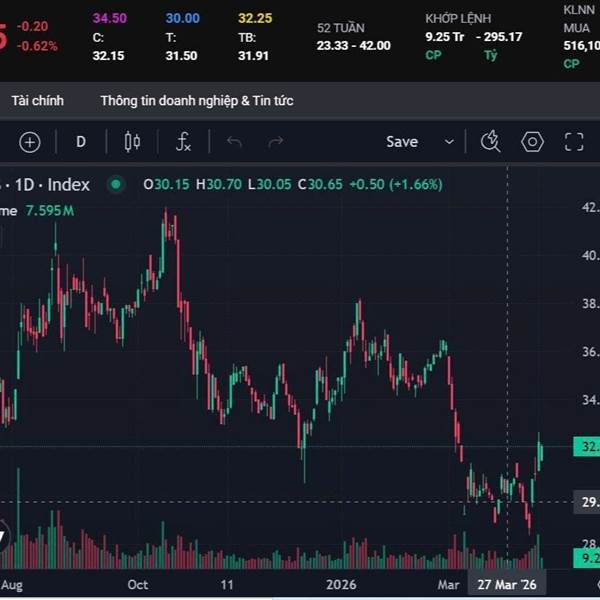The image size is (600, 600).
Task: Expand the Save dropdown arrow
Action: pyautogui.click(x=449, y=142)
